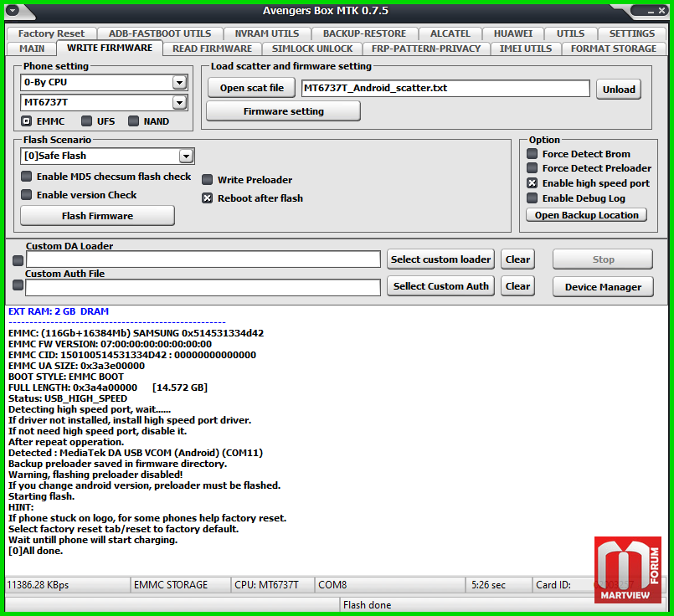Click the Flash done status text

click(x=367, y=605)
